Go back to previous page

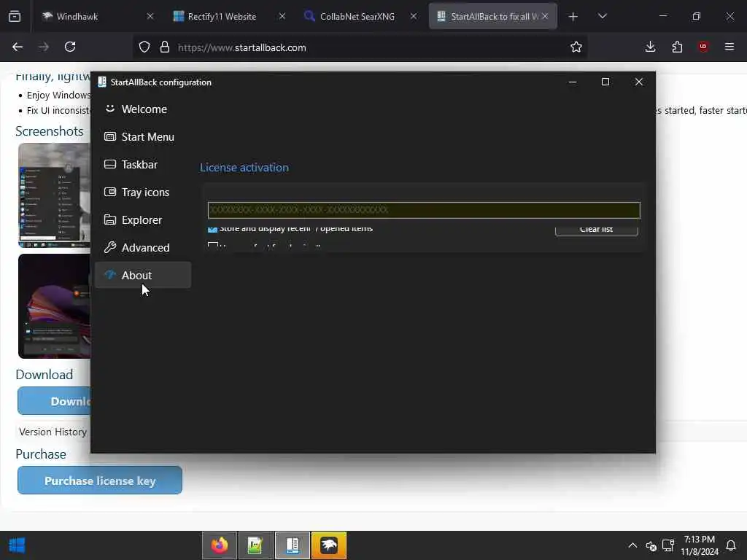(18, 47)
